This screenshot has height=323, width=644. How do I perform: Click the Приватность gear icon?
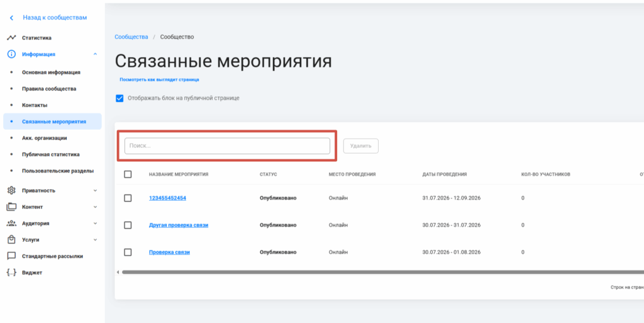11,190
